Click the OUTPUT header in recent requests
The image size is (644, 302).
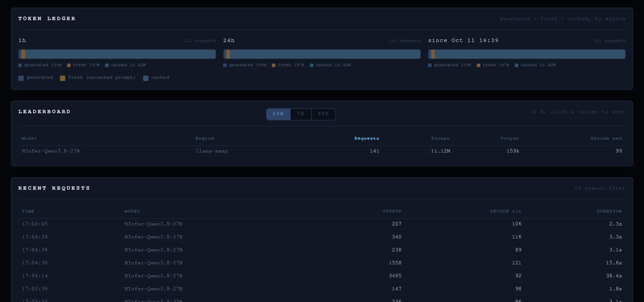pos(392,211)
